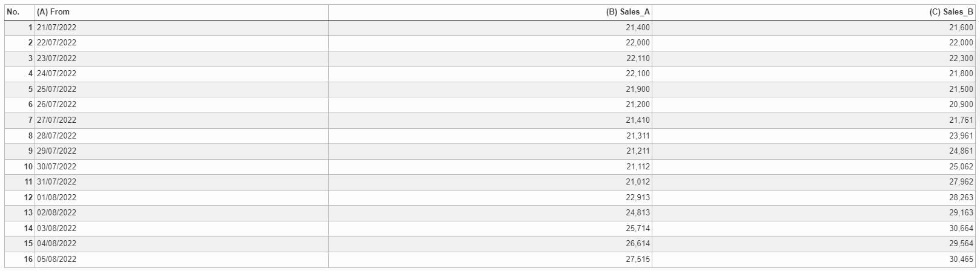This screenshot has width=980, height=271.
Task: Select the date cell 21/07/2022
Action: click(182, 28)
